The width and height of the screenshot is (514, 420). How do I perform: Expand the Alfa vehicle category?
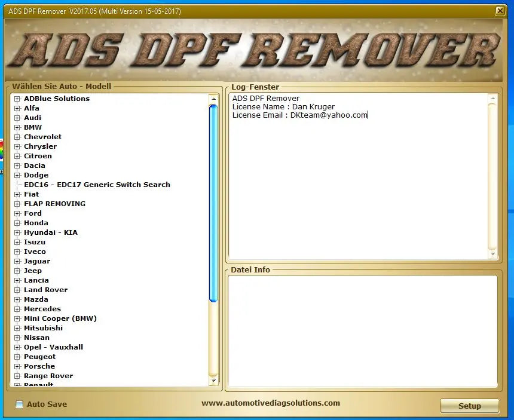pos(18,108)
